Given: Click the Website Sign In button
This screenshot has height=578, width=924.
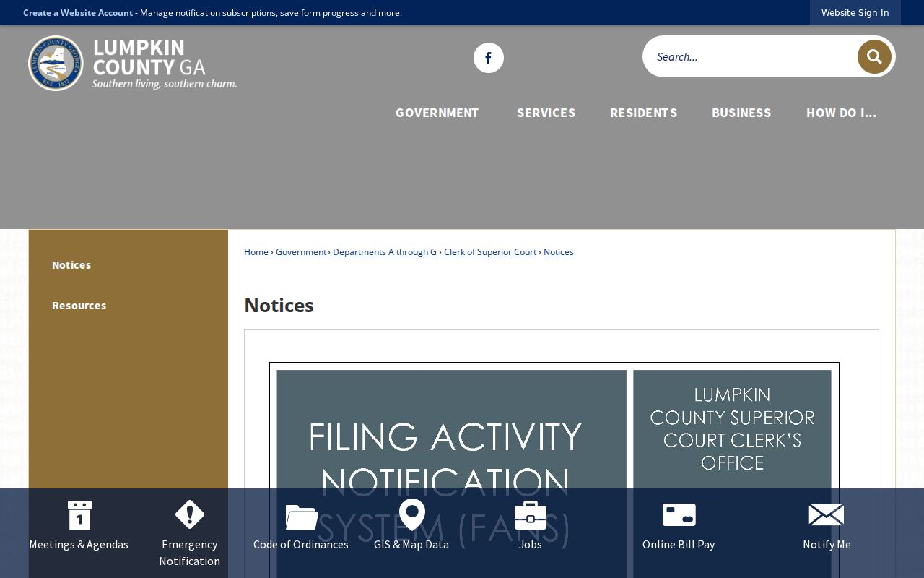Looking at the screenshot, I should [x=855, y=13].
